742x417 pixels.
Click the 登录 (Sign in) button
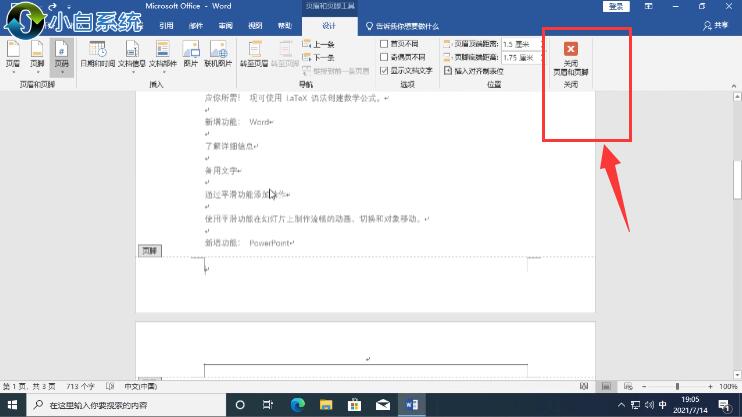click(x=616, y=6)
